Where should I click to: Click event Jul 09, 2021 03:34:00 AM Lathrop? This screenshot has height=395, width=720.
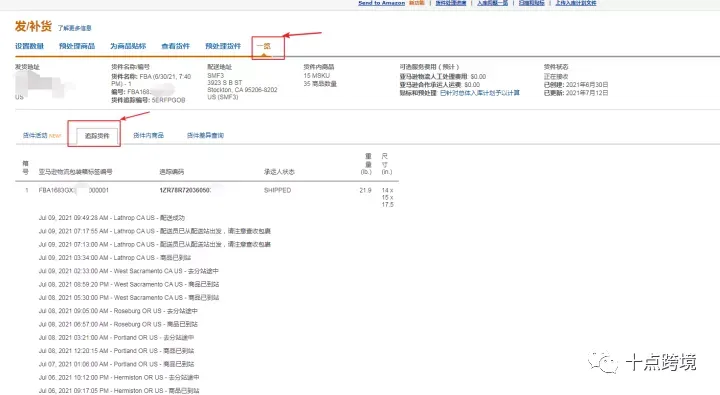pyautogui.click(x=115, y=258)
